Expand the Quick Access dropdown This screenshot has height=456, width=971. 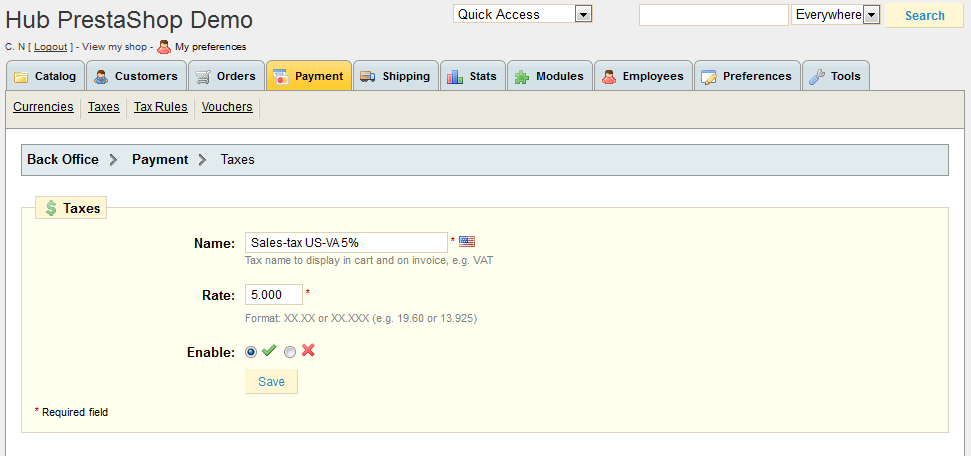pos(584,14)
